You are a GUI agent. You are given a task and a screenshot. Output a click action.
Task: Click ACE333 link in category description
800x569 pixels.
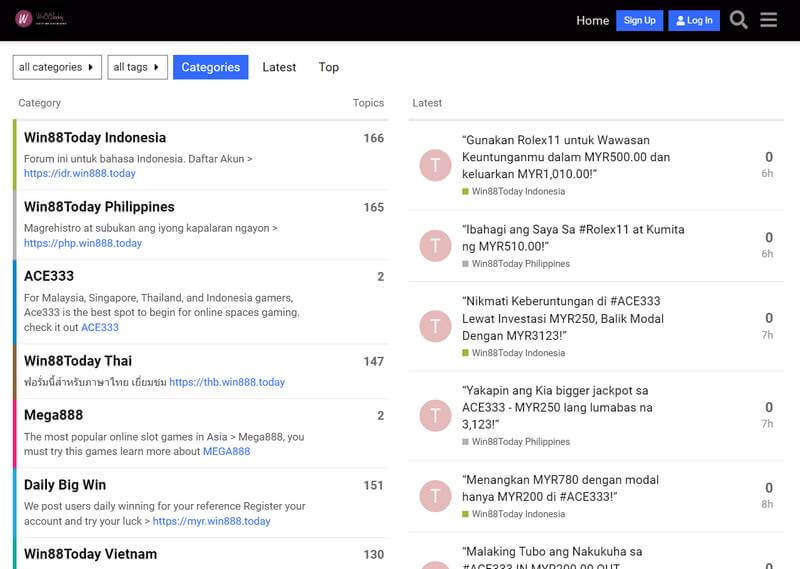tap(99, 328)
